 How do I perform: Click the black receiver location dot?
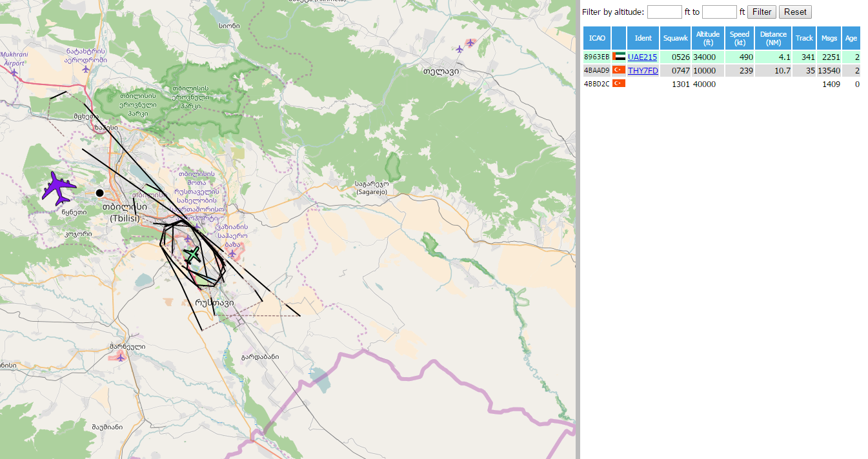coord(99,193)
